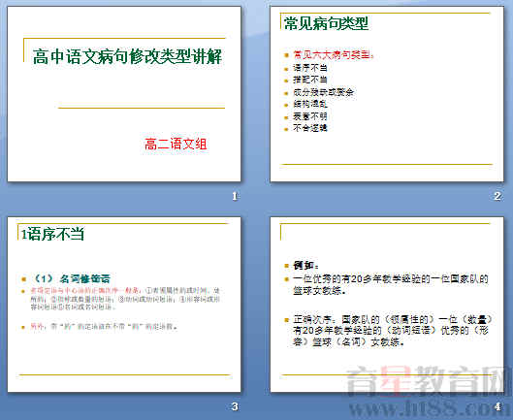Click the red 高二语文组 subtitle text

(x=176, y=144)
